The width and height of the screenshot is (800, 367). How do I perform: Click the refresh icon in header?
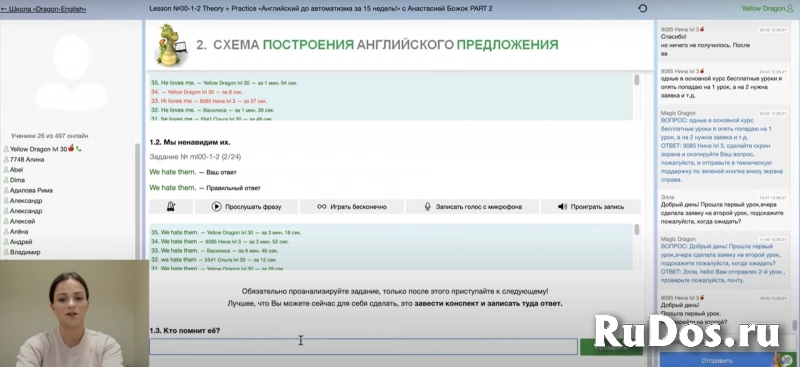[643, 8]
